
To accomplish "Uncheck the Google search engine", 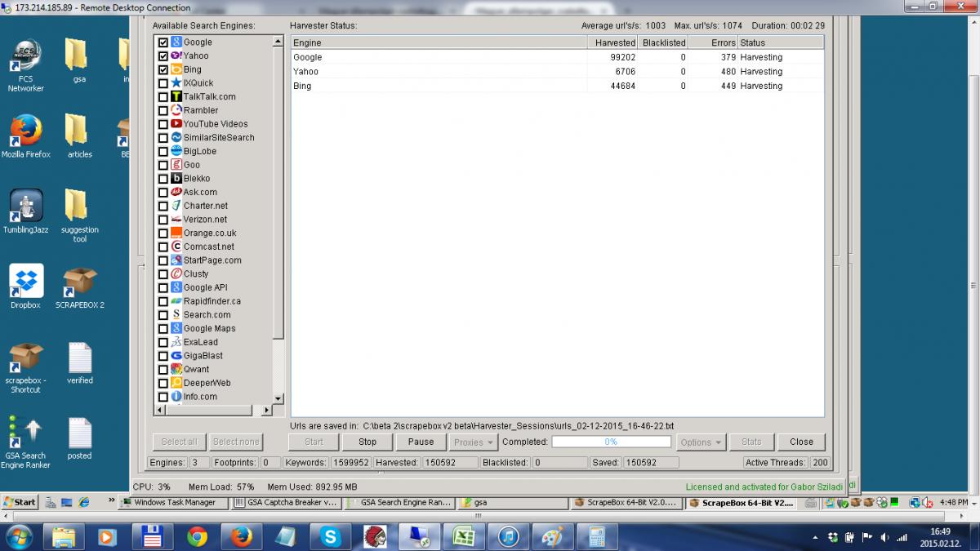I will pyautogui.click(x=163, y=42).
